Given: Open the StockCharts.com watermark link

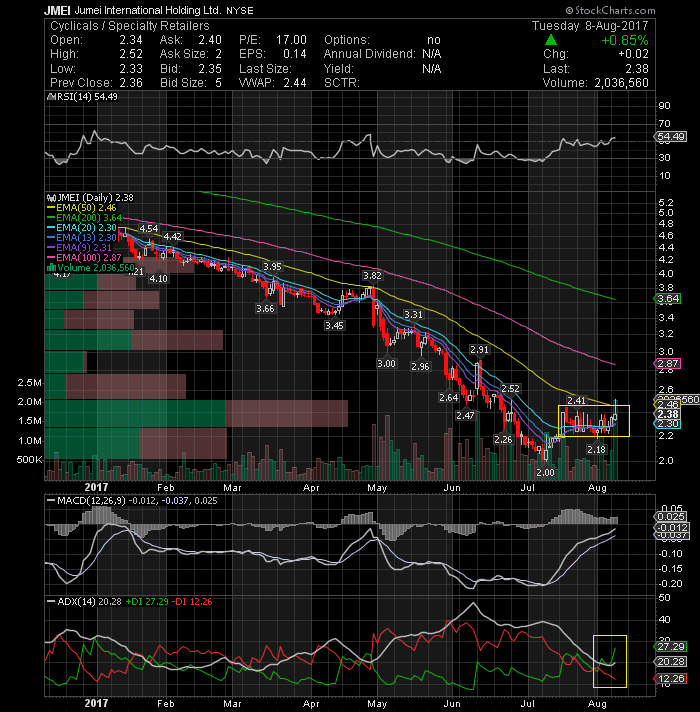Looking at the screenshot, I should pyautogui.click(x=611, y=10).
